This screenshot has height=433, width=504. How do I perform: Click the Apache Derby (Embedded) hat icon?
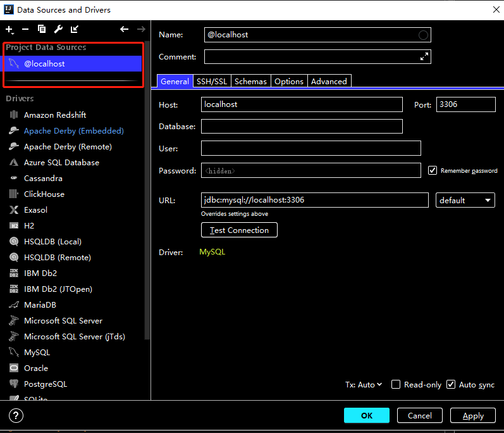coord(14,130)
